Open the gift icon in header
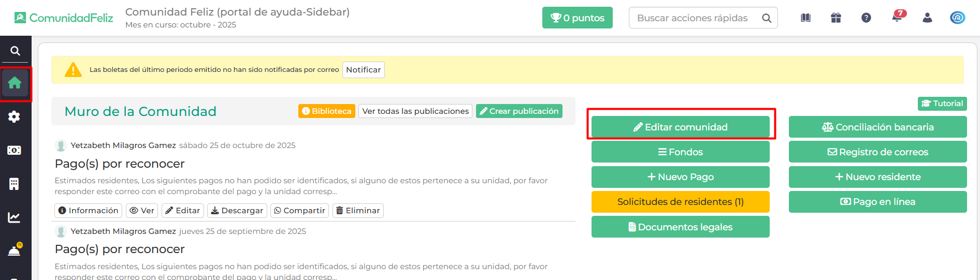The height and width of the screenshot is (280, 980). pyautogui.click(x=836, y=18)
